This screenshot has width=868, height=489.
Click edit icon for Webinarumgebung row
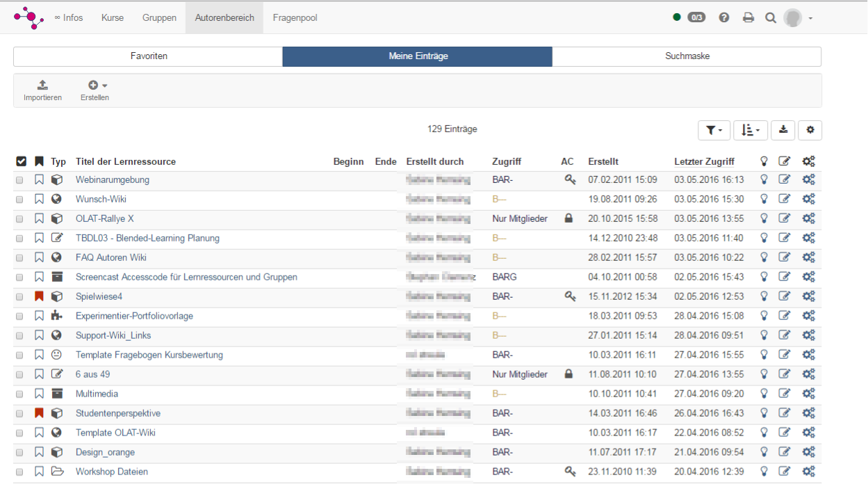[785, 180]
